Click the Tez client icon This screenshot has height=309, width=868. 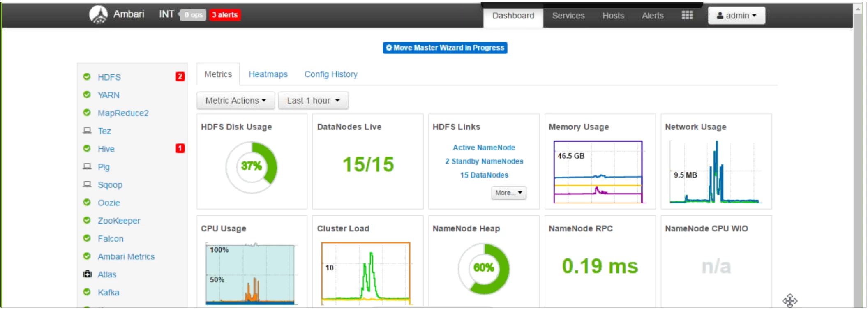coord(87,130)
